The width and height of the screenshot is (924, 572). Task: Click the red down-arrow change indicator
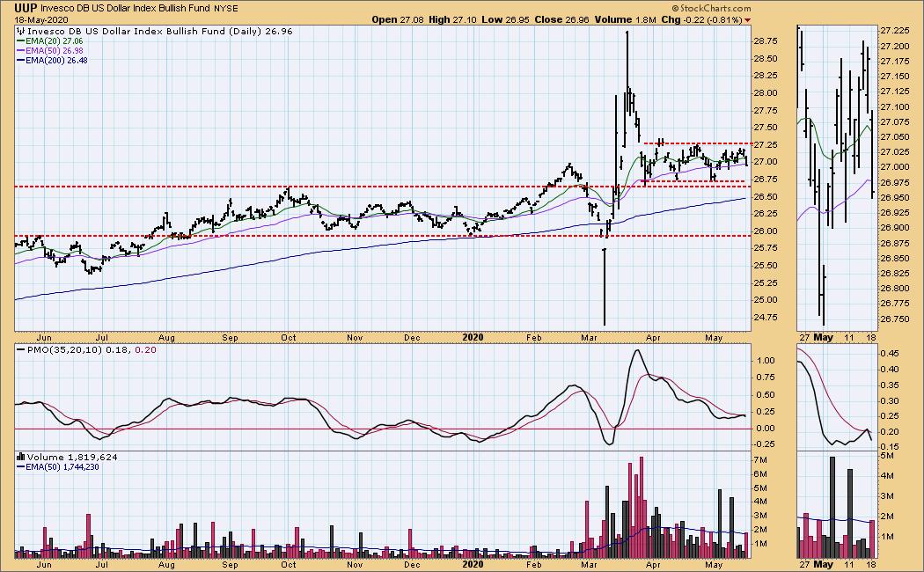pyautogui.click(x=748, y=20)
